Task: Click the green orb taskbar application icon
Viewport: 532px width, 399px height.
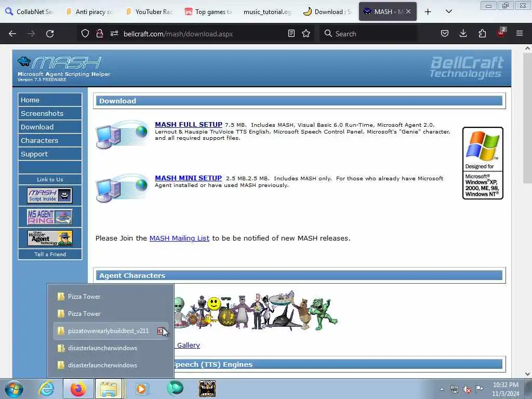Action: click(x=175, y=389)
